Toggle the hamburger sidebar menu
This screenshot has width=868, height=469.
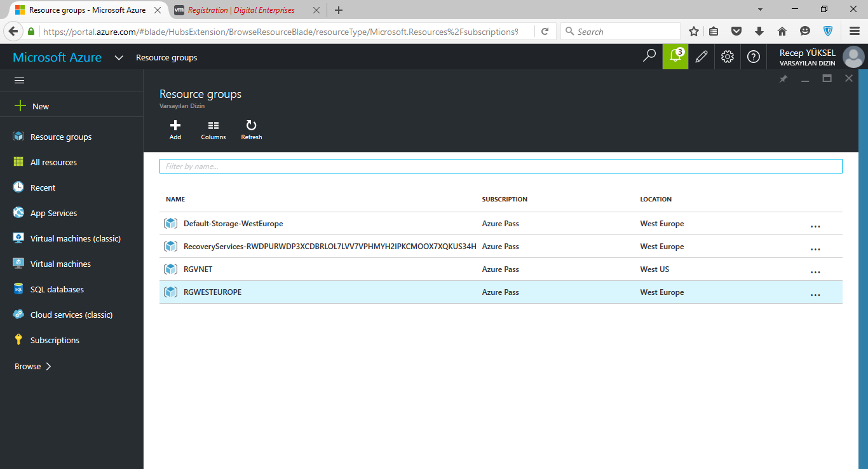tap(19, 81)
